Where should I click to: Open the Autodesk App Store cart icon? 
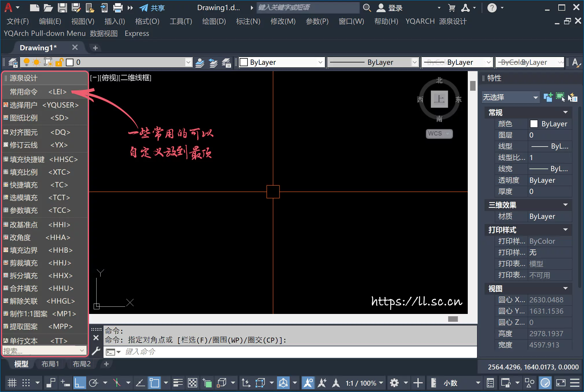click(452, 8)
